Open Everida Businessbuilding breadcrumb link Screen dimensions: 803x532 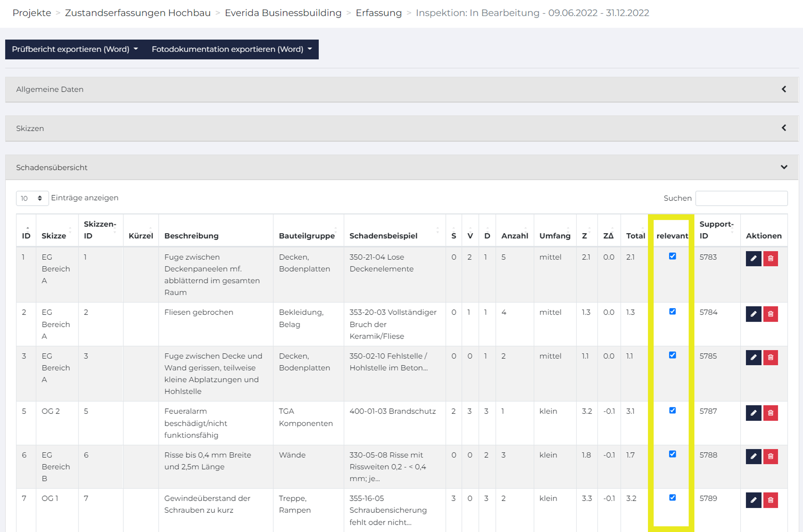click(x=283, y=13)
